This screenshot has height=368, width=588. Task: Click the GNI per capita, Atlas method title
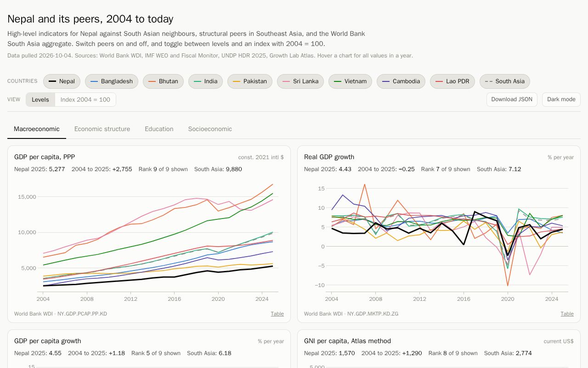pos(347,341)
